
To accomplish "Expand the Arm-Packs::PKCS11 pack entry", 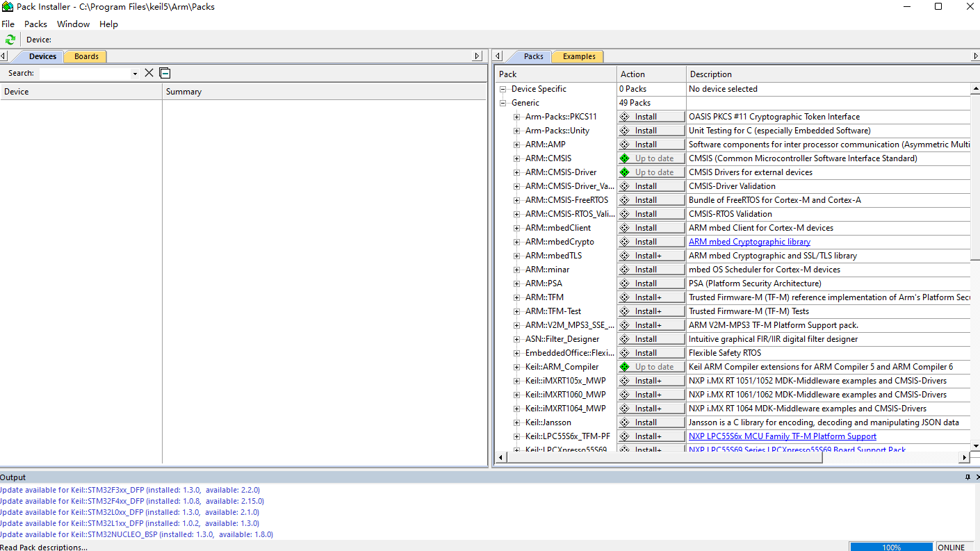I will (x=517, y=117).
